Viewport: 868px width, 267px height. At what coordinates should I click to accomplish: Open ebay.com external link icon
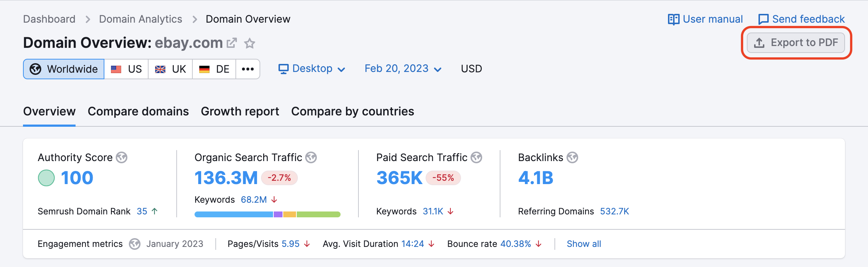click(232, 43)
